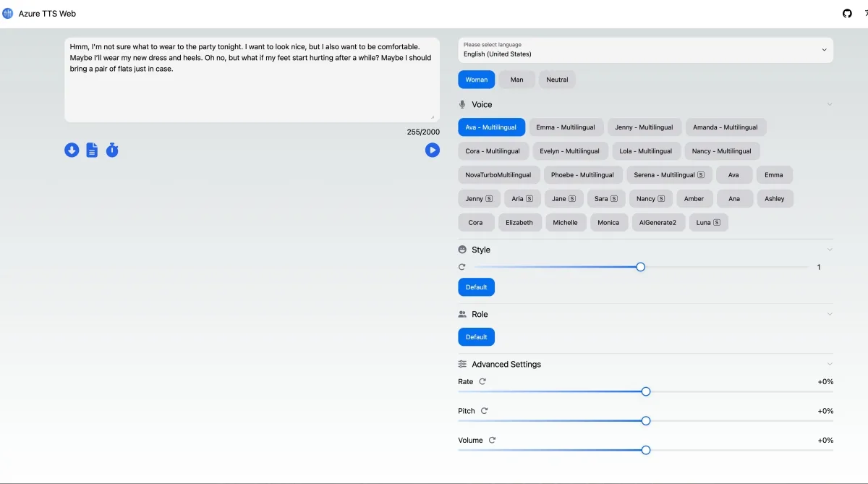868x484 pixels.
Task: Open the language selection dropdown
Action: coord(645,50)
